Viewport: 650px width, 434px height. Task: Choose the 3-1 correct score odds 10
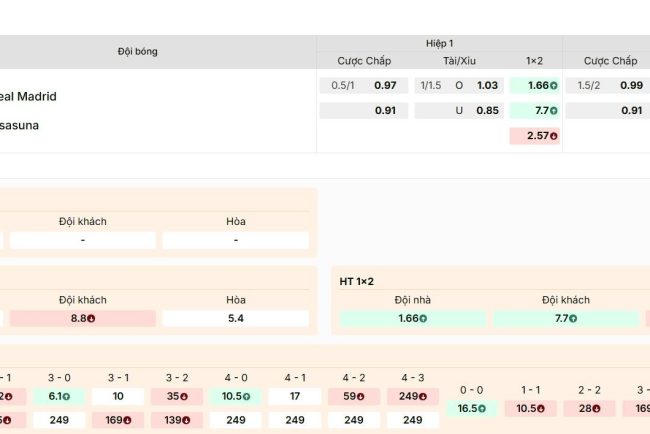click(x=117, y=396)
